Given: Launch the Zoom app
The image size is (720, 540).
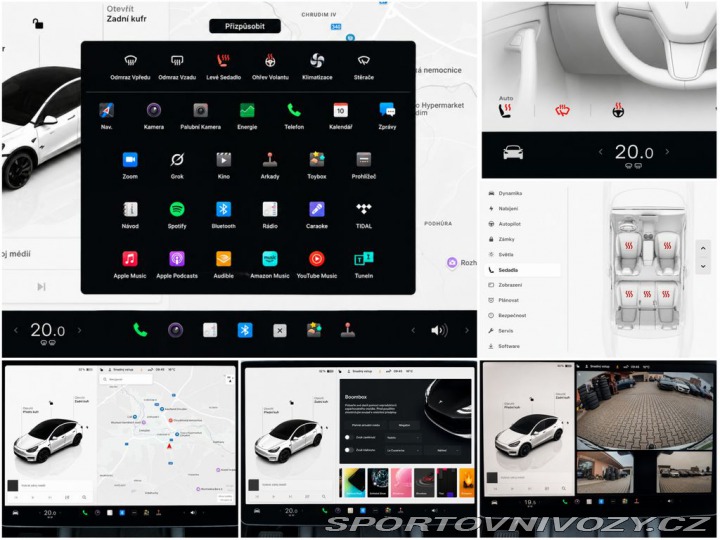Looking at the screenshot, I should pyautogui.click(x=130, y=160).
